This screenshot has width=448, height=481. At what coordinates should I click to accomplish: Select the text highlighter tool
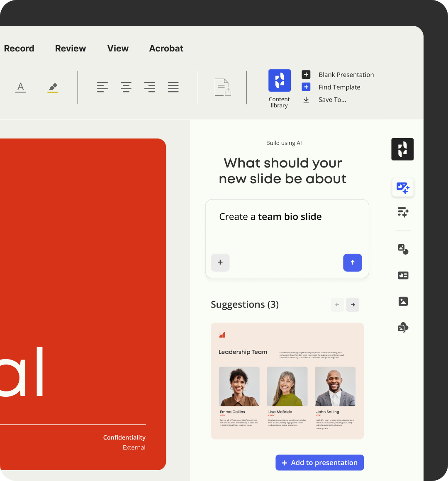[53, 87]
